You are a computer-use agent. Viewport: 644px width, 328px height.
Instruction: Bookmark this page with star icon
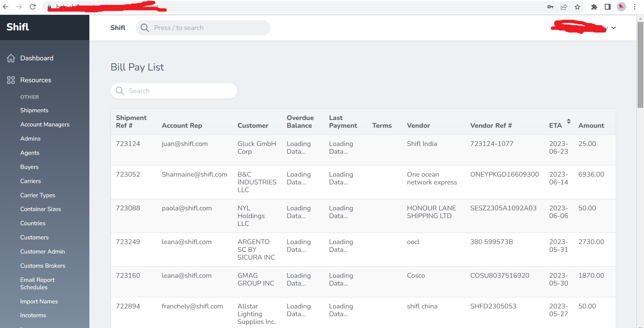coord(578,7)
